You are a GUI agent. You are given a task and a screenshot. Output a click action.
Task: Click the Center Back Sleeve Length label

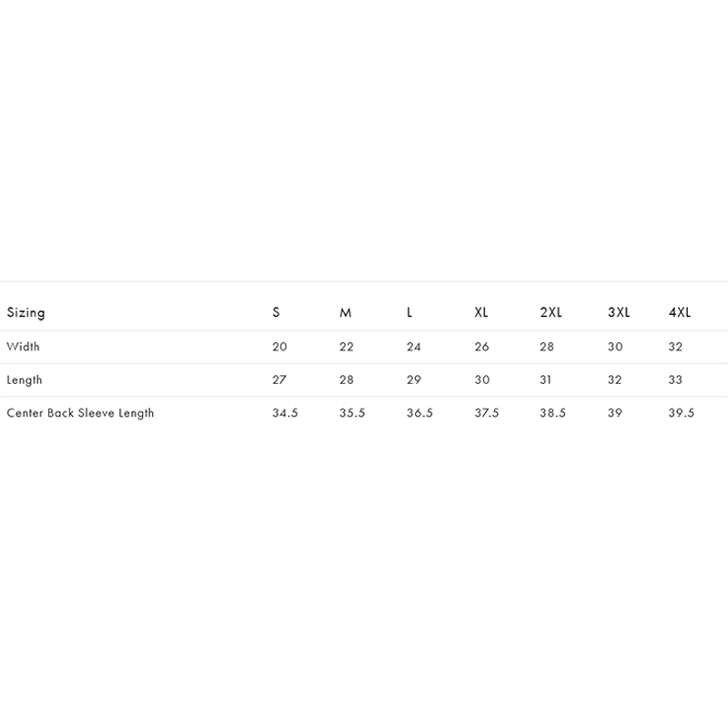80,413
